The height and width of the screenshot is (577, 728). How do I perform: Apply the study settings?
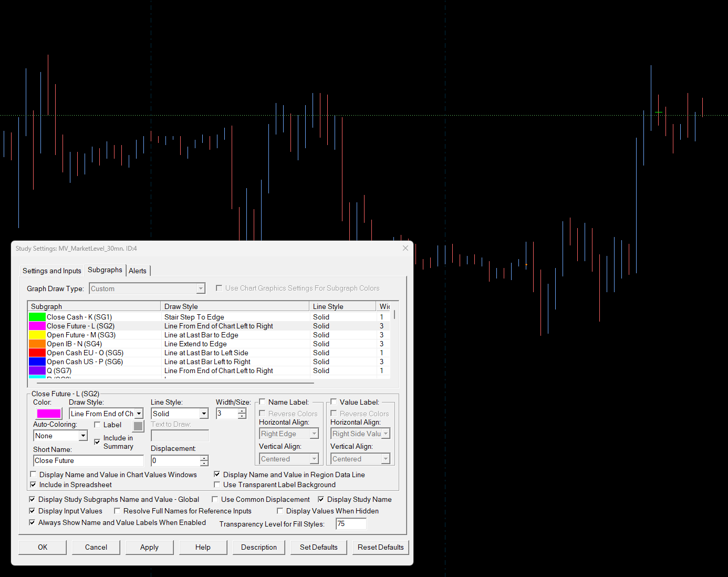pyautogui.click(x=149, y=547)
